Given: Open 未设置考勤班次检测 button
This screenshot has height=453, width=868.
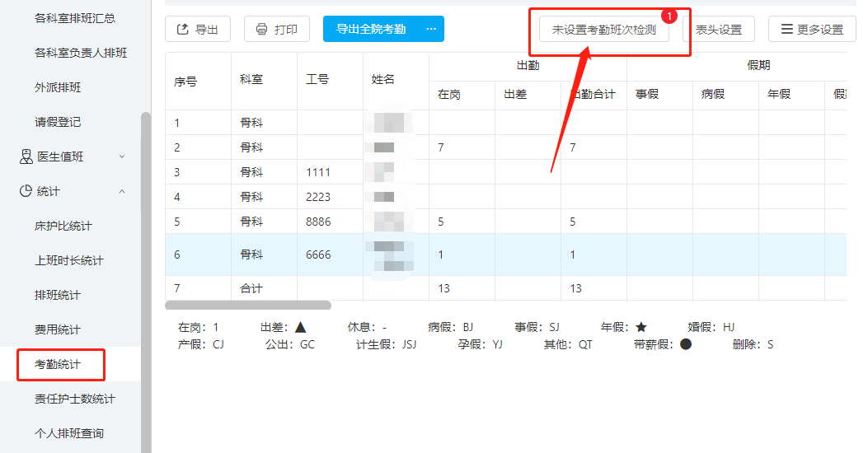Looking at the screenshot, I should coord(604,30).
